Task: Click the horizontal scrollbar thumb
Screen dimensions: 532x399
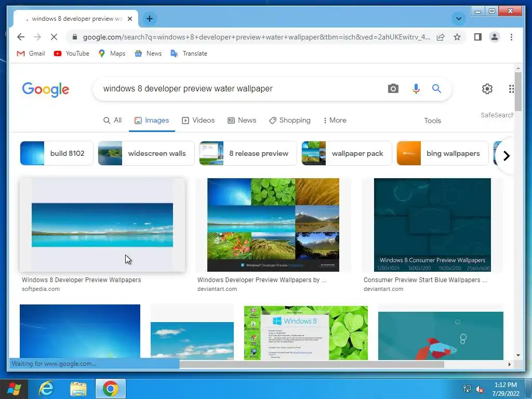Action: coord(312,364)
